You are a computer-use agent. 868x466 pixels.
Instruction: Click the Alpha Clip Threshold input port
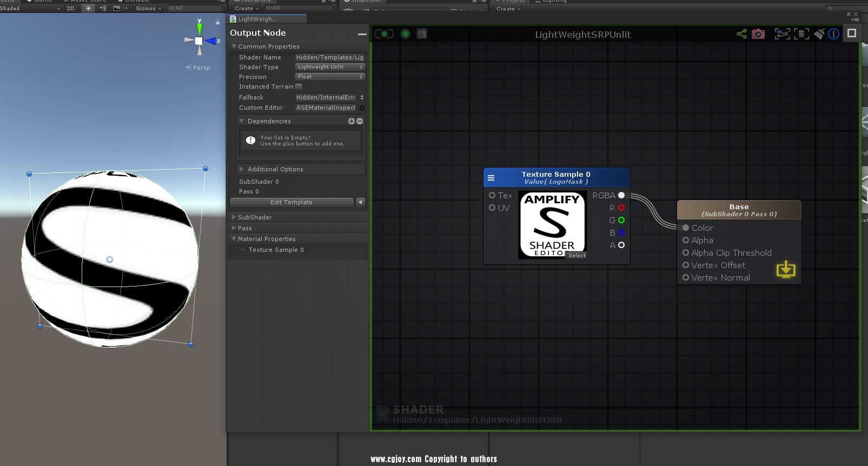coord(686,252)
